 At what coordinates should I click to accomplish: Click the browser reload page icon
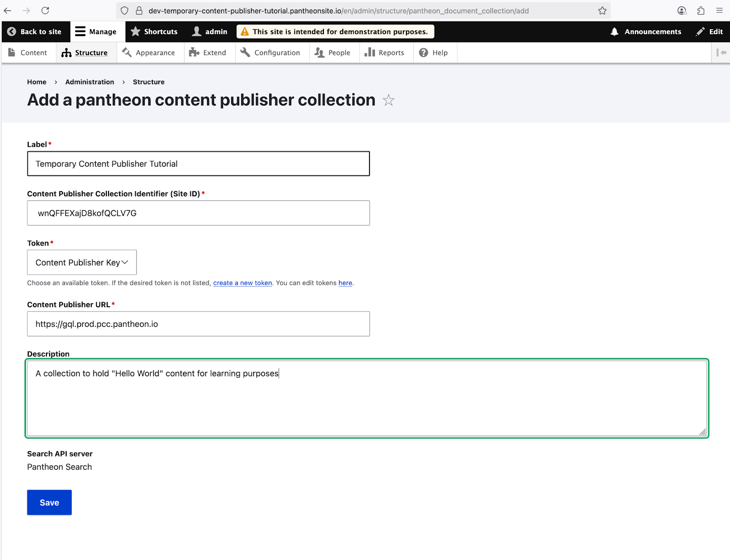click(45, 10)
